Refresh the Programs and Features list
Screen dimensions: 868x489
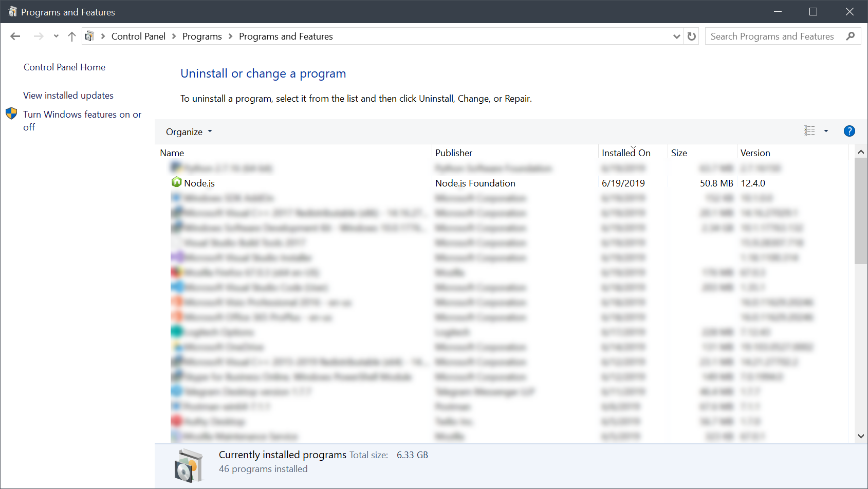692,36
